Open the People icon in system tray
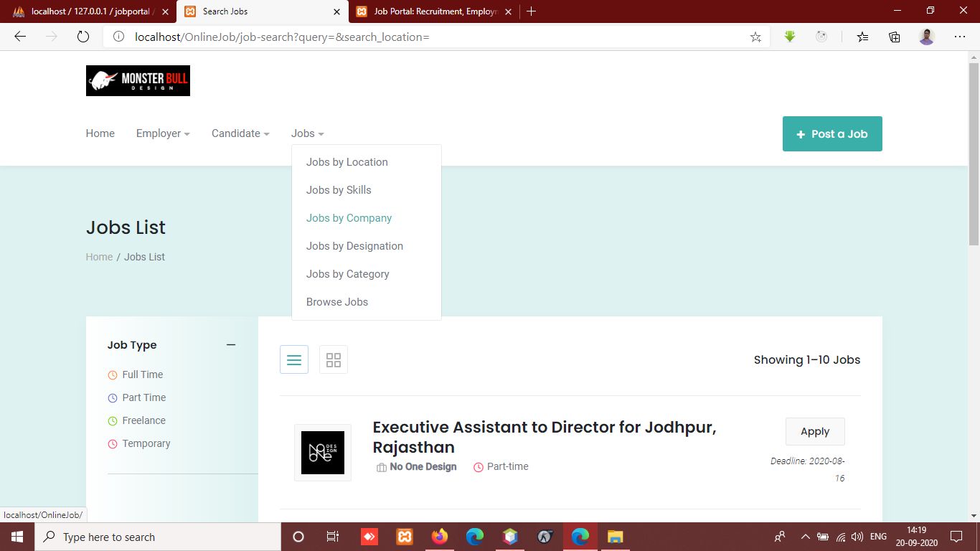 pyautogui.click(x=780, y=537)
